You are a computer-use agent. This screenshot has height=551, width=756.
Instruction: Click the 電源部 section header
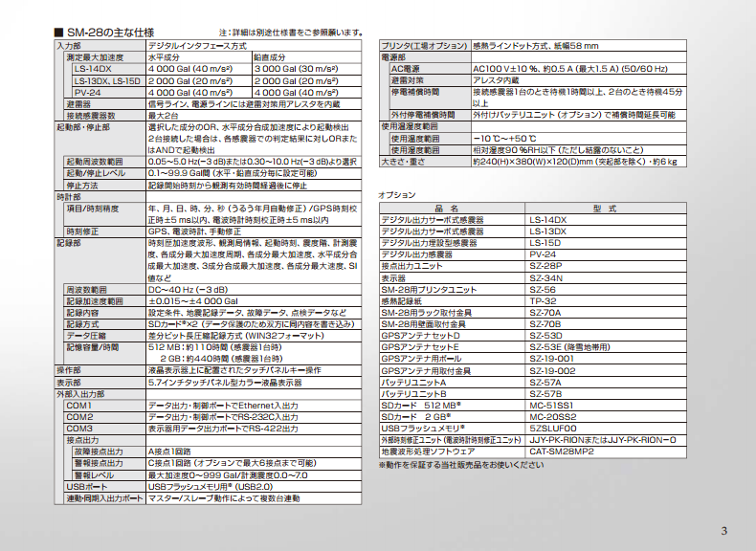395,57
